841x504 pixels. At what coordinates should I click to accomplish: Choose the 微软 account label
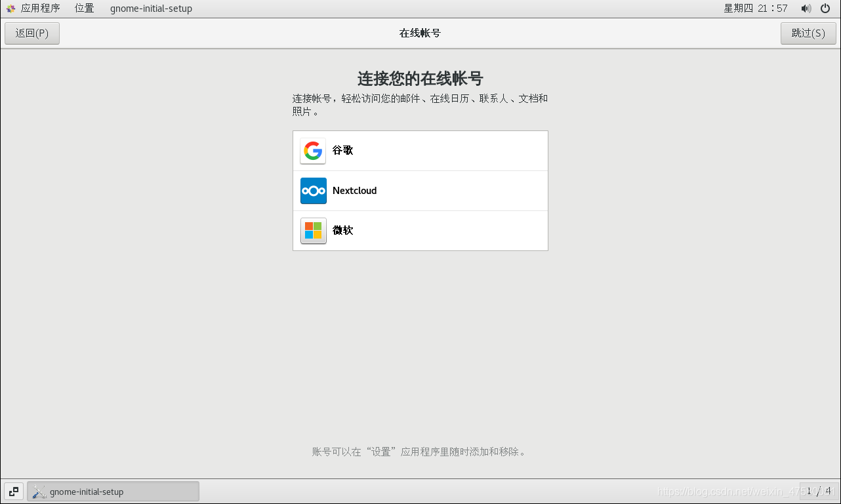[343, 231]
